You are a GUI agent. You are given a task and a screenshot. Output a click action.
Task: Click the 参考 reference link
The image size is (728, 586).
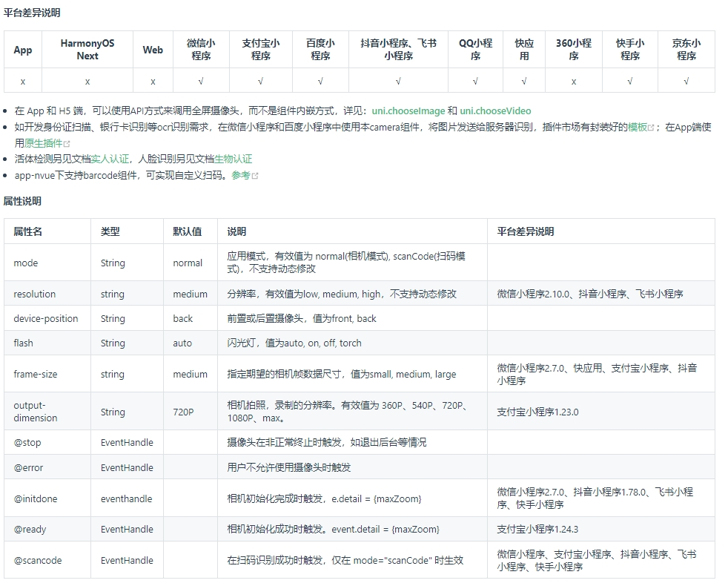pyautogui.click(x=241, y=175)
